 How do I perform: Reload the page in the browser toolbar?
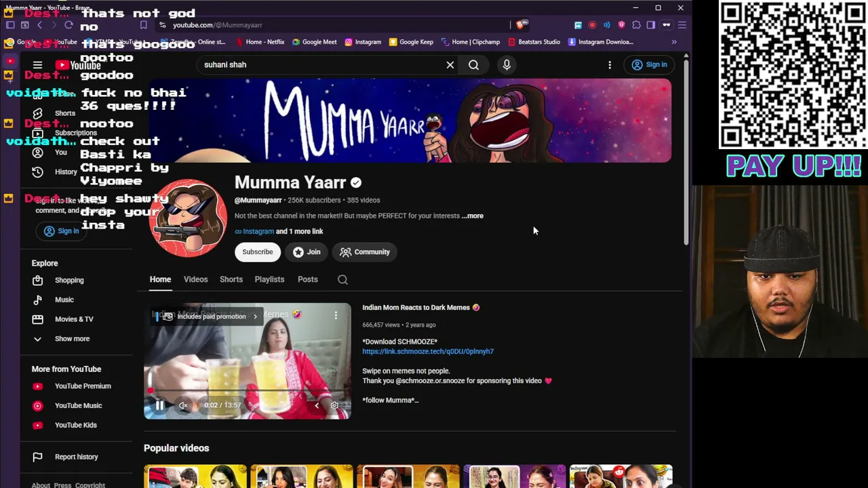[x=68, y=25]
